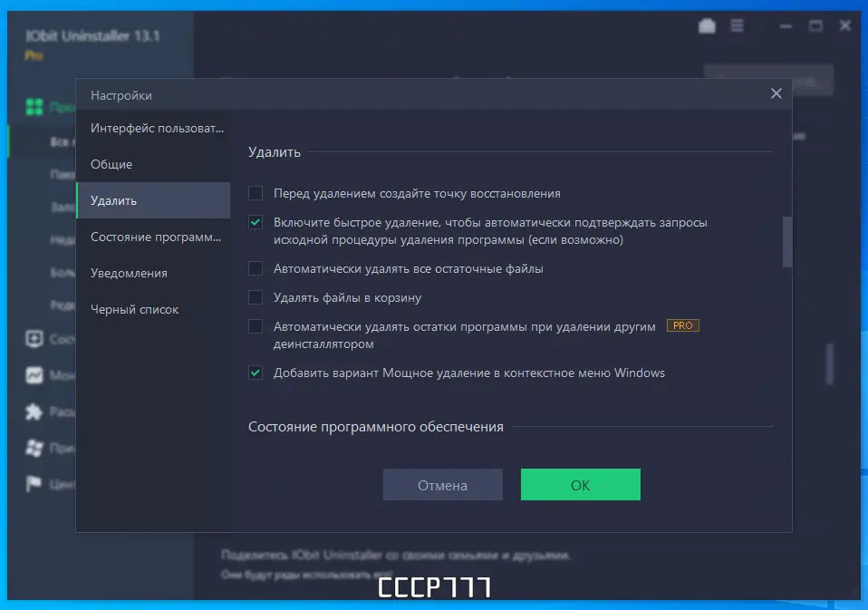
Task: Click the Windows apps icon in sidebar
Action: [x=34, y=448]
